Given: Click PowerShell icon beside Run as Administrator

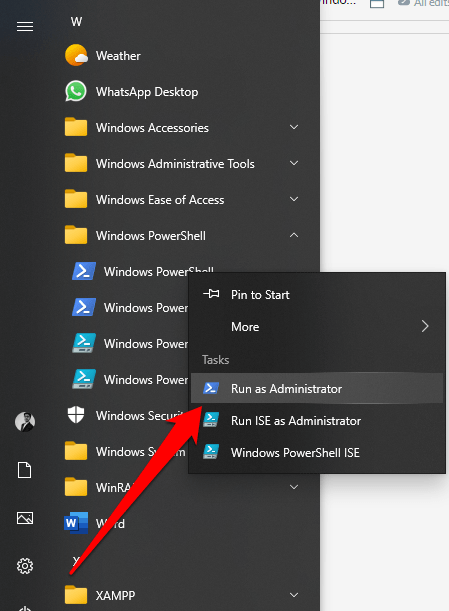Looking at the screenshot, I should click(x=211, y=388).
